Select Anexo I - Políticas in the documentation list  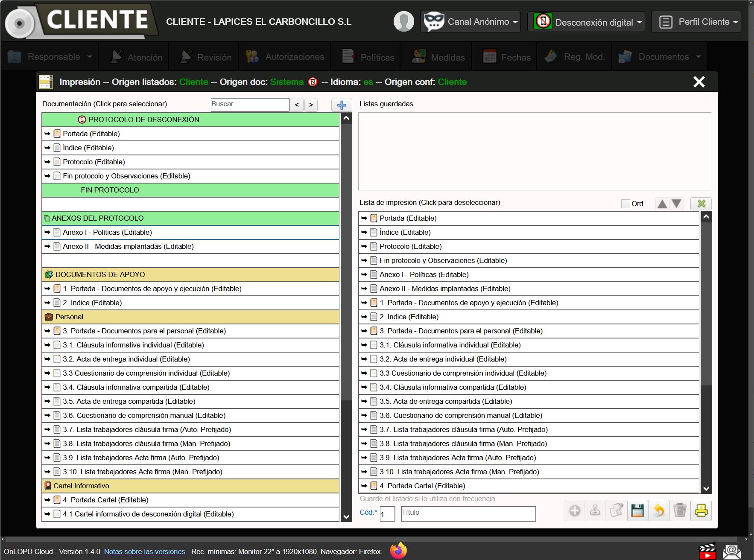pyautogui.click(x=190, y=232)
